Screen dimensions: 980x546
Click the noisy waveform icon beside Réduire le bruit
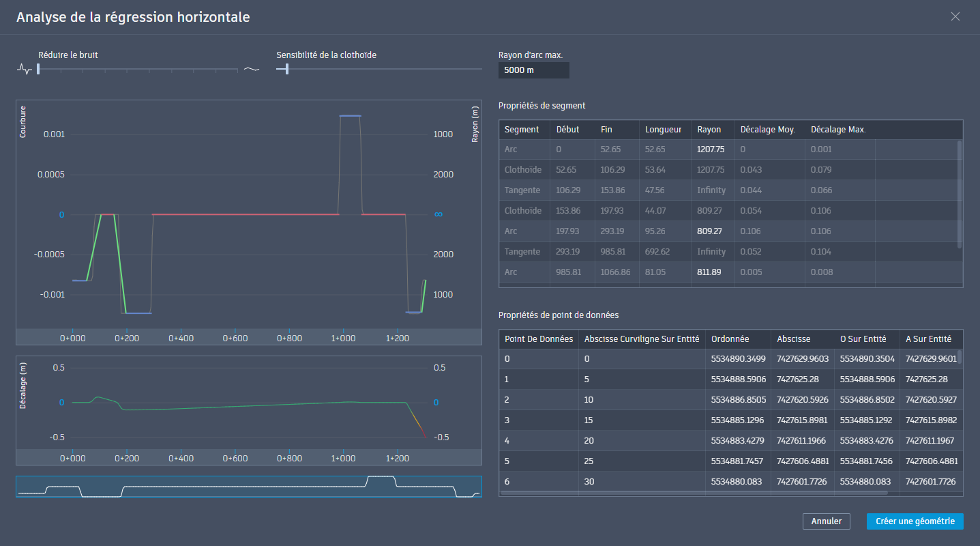tap(25, 69)
